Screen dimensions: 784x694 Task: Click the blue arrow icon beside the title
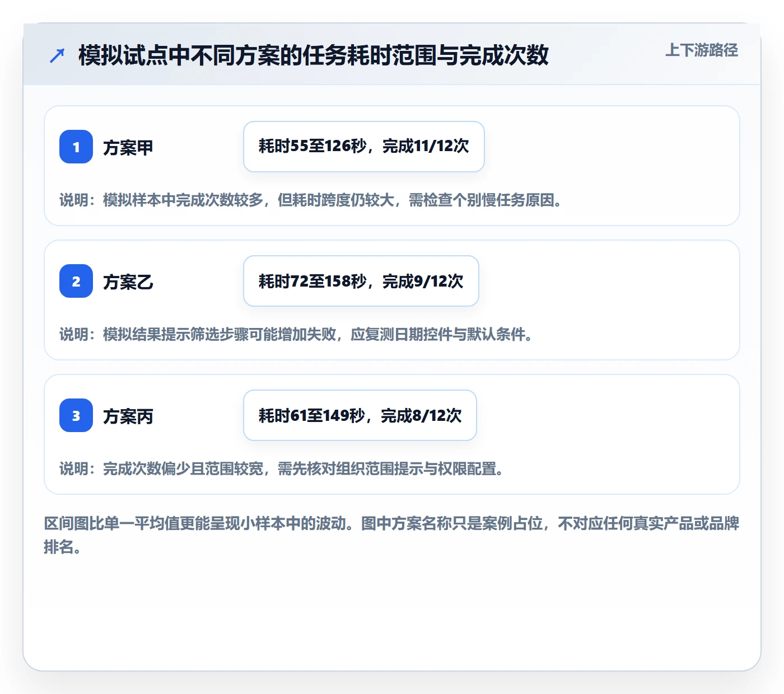point(57,55)
